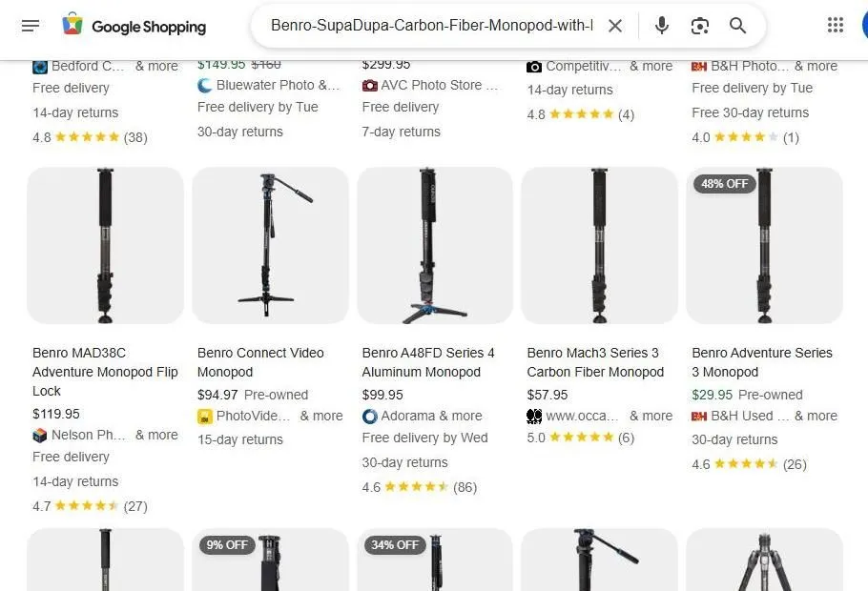
Task: Click the search magnifier icon
Action: (x=737, y=26)
